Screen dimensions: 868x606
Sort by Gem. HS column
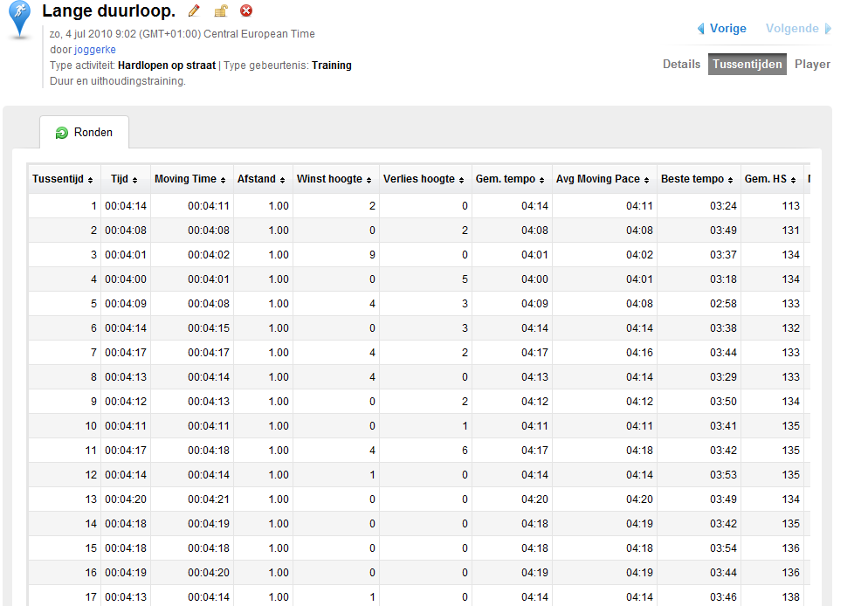(770, 179)
